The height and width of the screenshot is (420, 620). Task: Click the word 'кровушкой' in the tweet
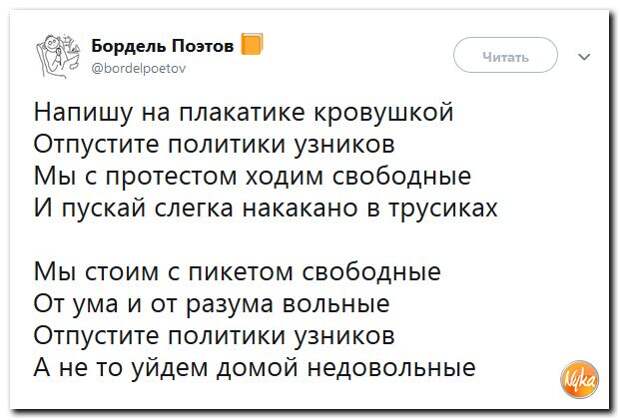384,112
